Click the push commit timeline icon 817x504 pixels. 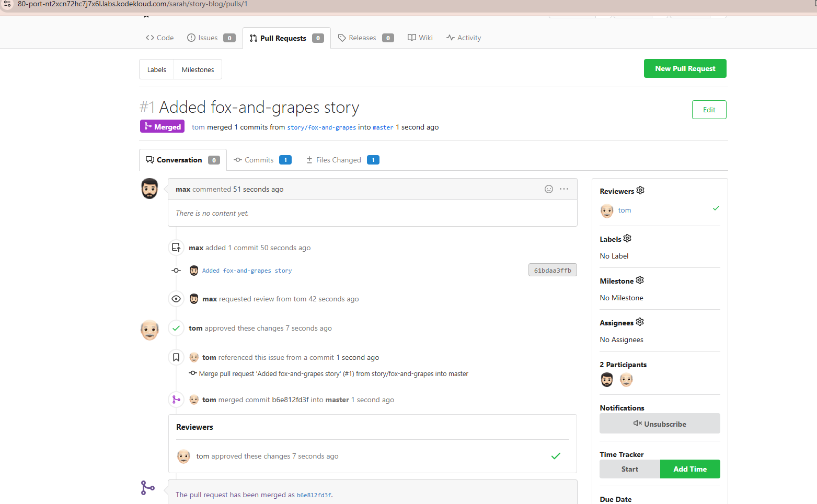[176, 248]
